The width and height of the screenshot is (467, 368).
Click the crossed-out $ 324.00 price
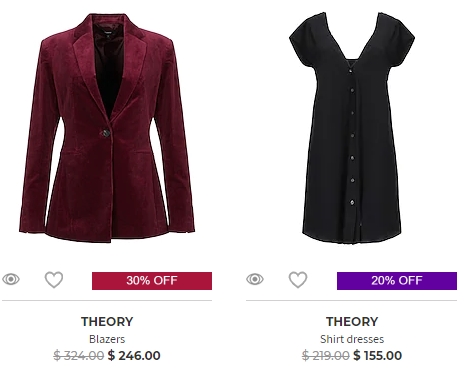79,356
